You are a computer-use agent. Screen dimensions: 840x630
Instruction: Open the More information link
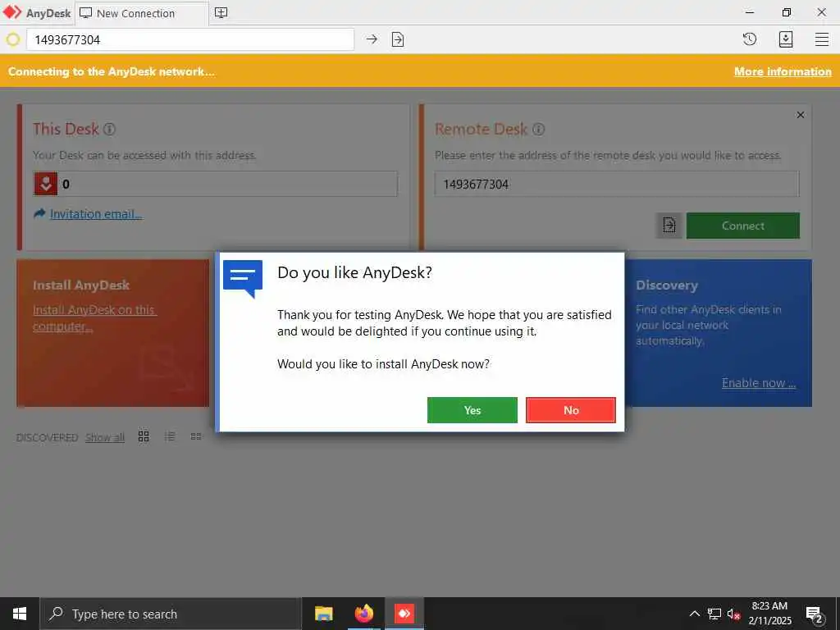783,71
